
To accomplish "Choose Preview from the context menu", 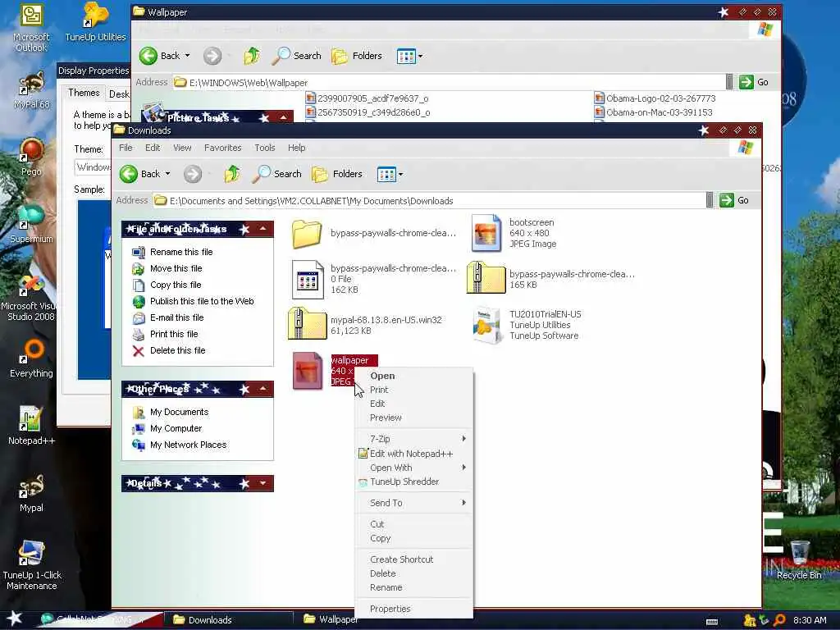I will pyautogui.click(x=413, y=418).
